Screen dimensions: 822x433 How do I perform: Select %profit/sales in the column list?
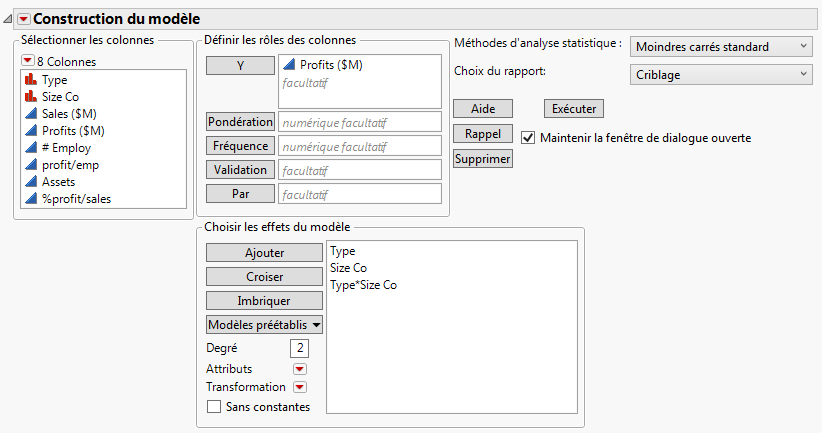76,199
